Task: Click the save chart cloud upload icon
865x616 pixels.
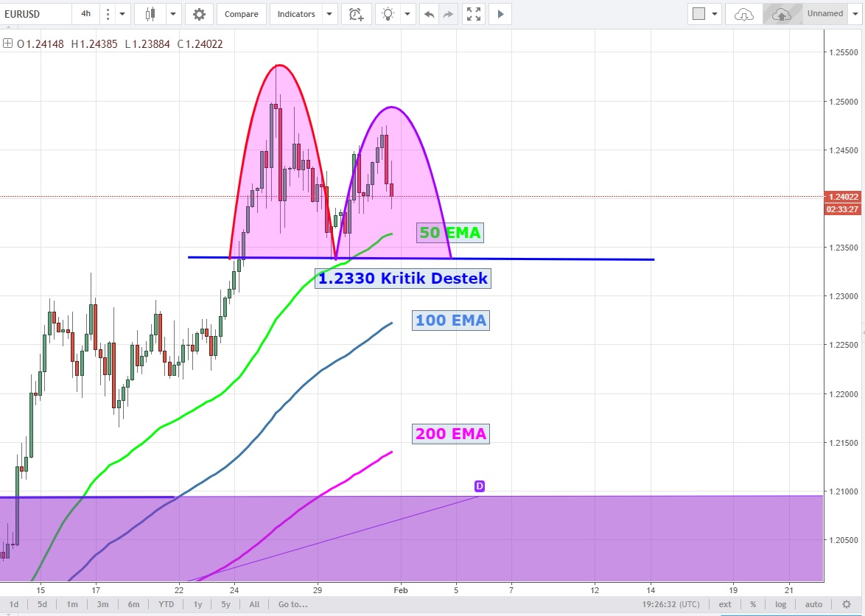Action: [x=782, y=14]
